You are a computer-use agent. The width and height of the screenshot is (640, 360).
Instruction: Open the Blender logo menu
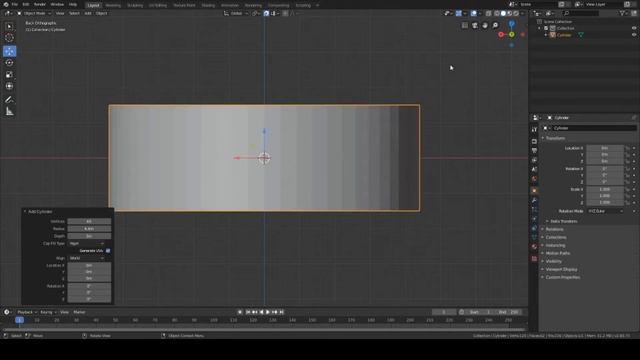pos(6,4)
